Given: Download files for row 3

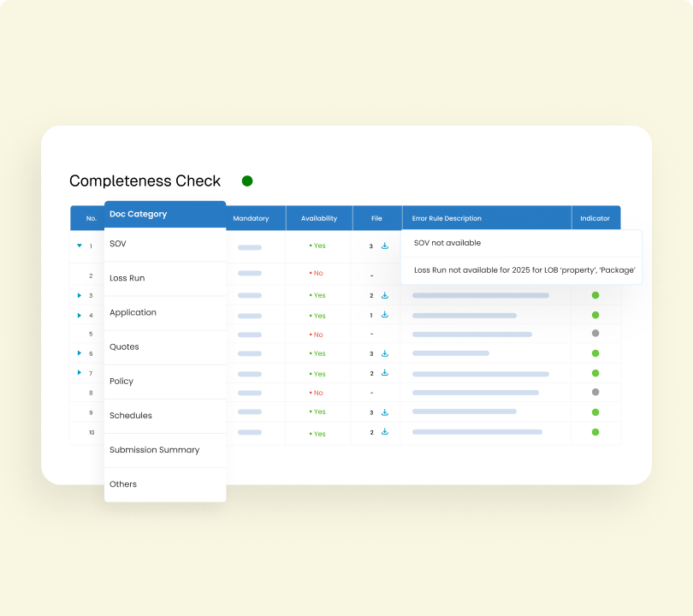Looking at the screenshot, I should (x=384, y=295).
